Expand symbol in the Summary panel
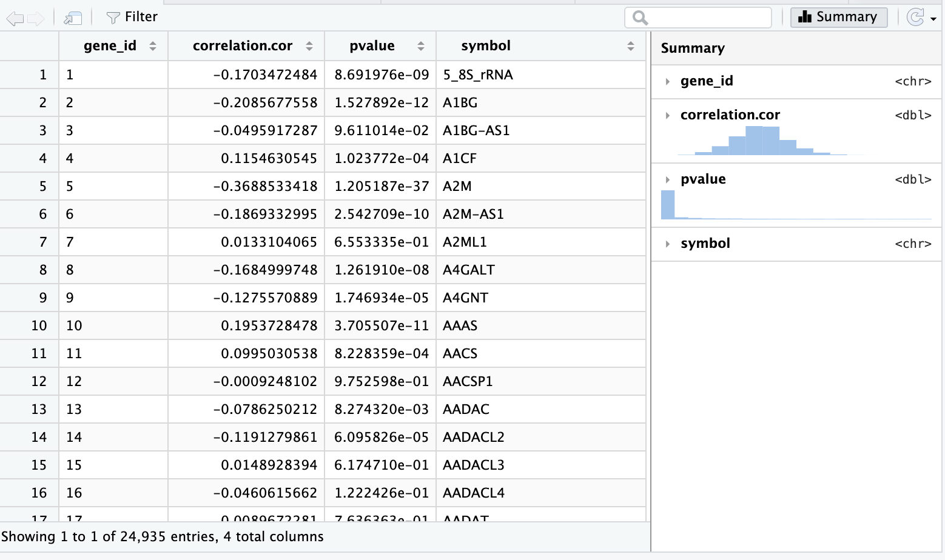 [668, 244]
